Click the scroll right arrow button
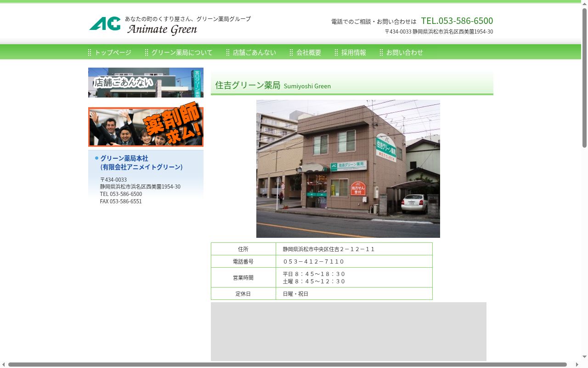 (577, 365)
